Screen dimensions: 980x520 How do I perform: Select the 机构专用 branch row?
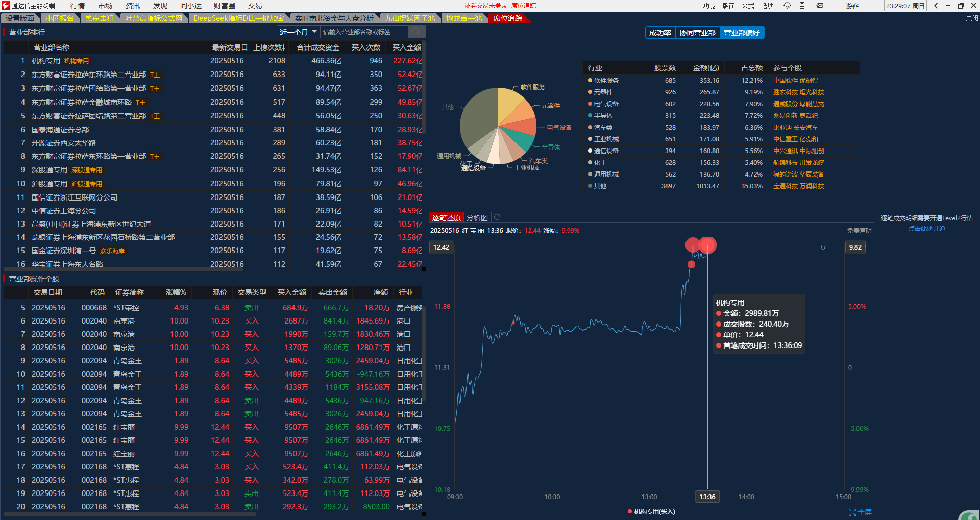pyautogui.click(x=213, y=61)
